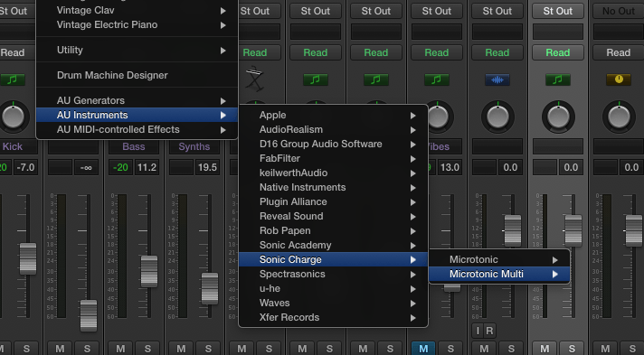
Task: Expand the Vintage Electric Piano submenu arrow
Action: coord(223,25)
